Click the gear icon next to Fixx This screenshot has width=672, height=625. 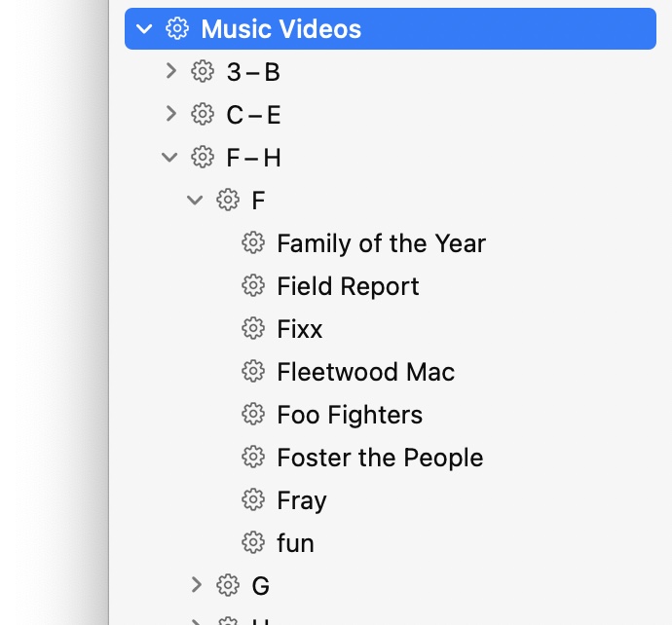coord(253,329)
